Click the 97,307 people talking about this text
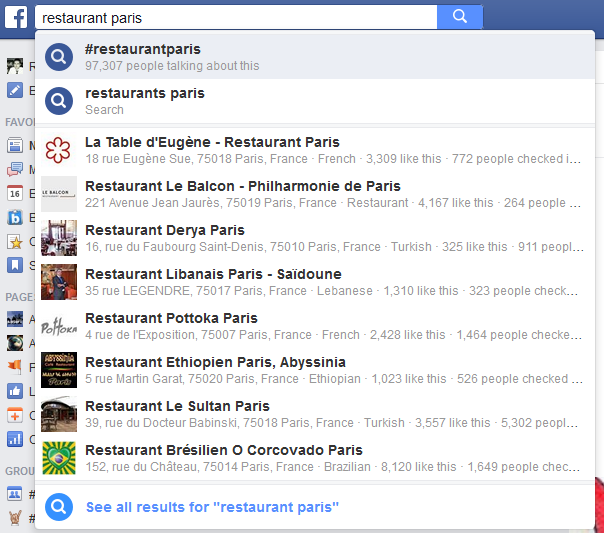This screenshot has height=533, width=604. 172,66
